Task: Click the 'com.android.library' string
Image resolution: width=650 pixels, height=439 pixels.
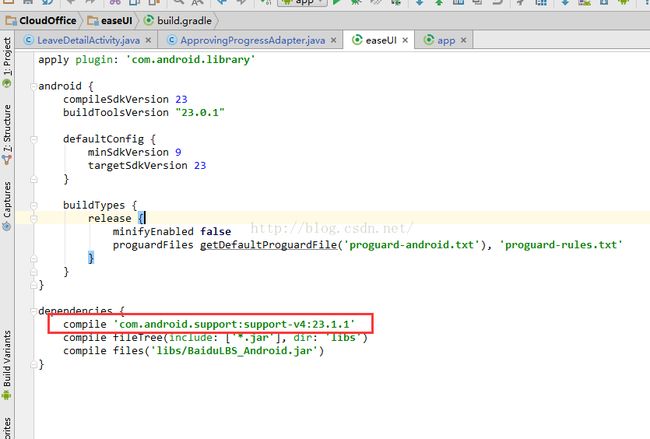Action: [x=191, y=60]
